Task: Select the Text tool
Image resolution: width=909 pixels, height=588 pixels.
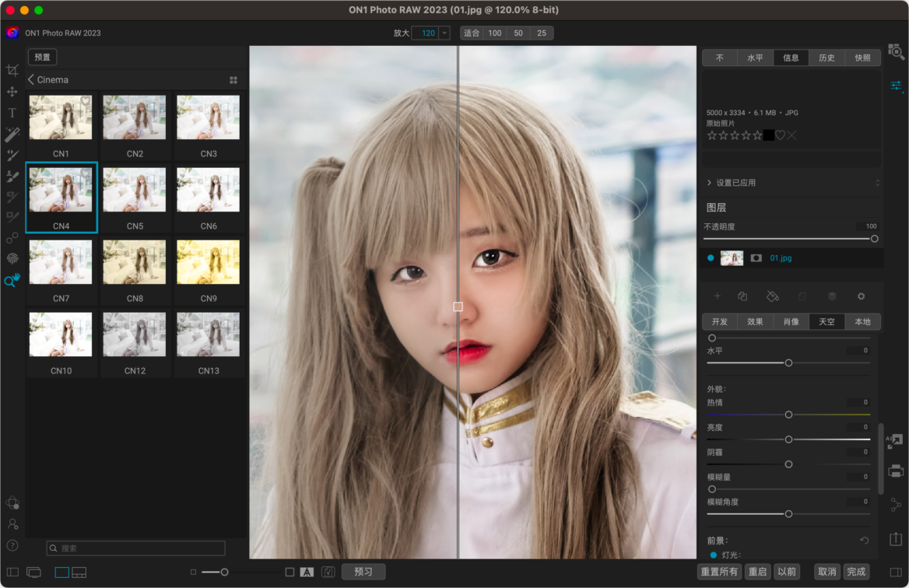Action: (12, 113)
